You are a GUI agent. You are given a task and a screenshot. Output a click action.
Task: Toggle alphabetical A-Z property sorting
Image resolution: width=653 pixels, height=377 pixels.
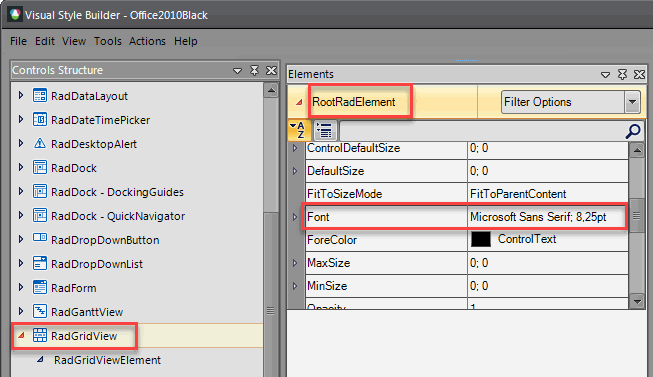tap(298, 130)
